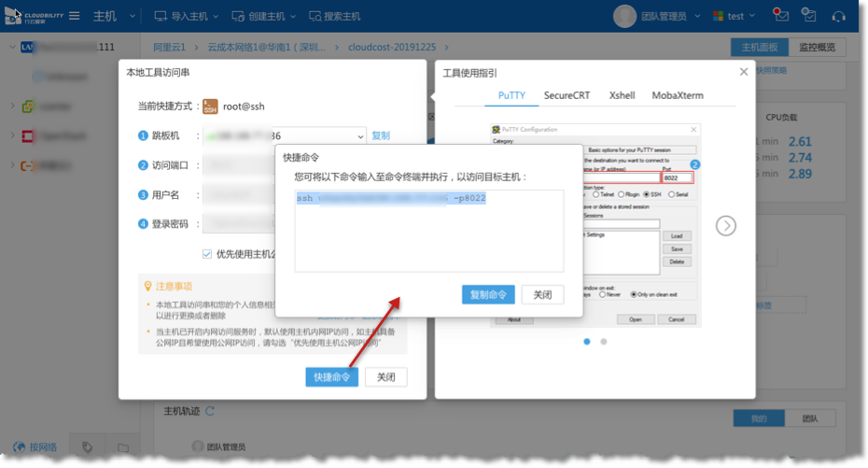Click the import host monitor icon
Screen dimensions: 868x468
[x=161, y=16]
